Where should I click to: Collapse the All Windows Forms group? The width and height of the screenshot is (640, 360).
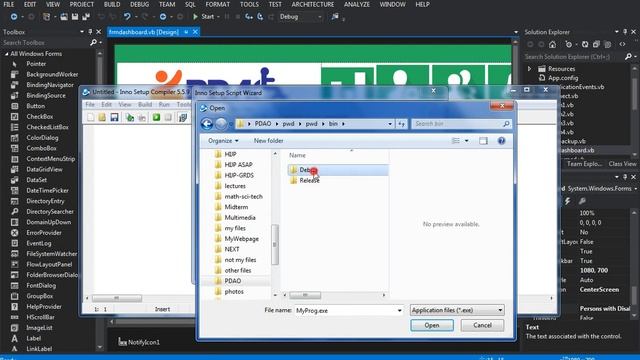point(6,54)
